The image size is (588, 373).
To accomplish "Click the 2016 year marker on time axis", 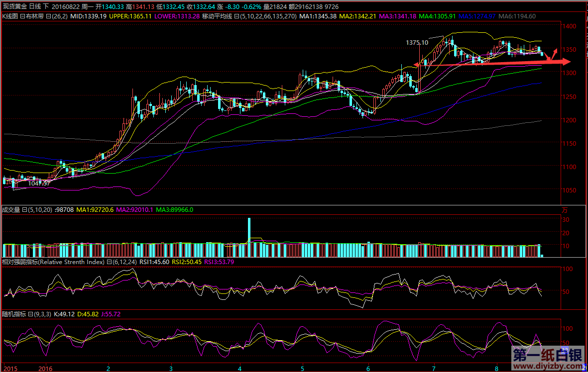I will point(45,369).
